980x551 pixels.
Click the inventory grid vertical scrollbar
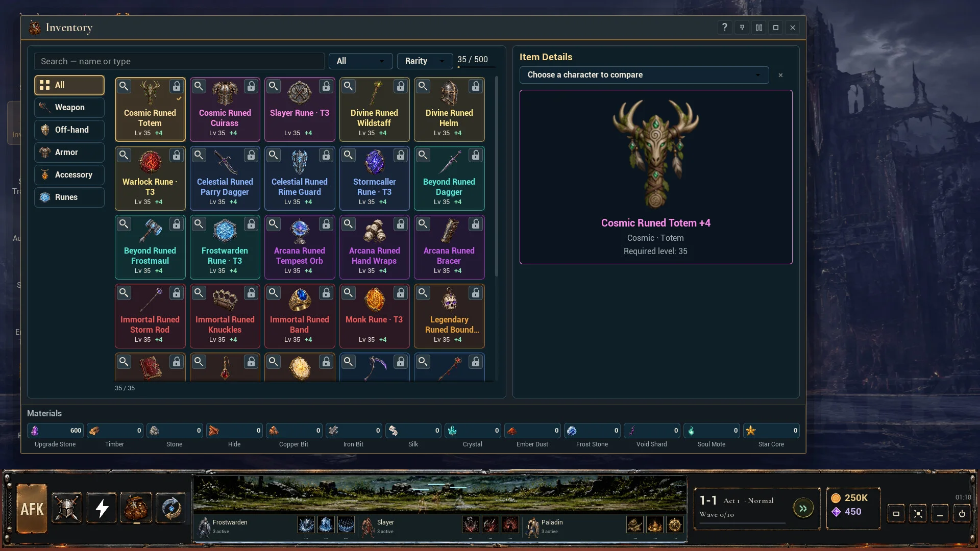pos(496,177)
